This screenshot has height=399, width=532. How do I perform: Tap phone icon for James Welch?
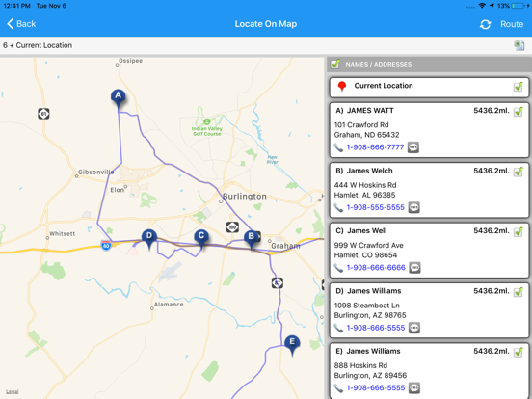click(x=338, y=207)
